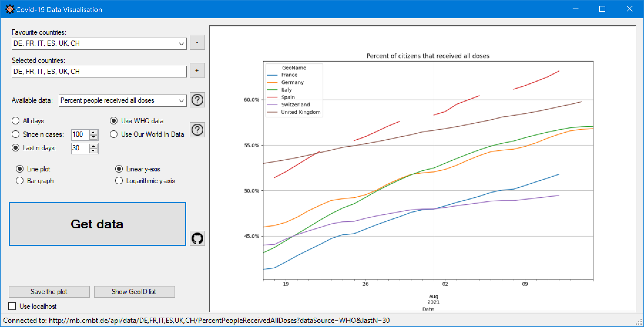
Task: Select the 'Since n cases' option
Action: click(x=15, y=134)
